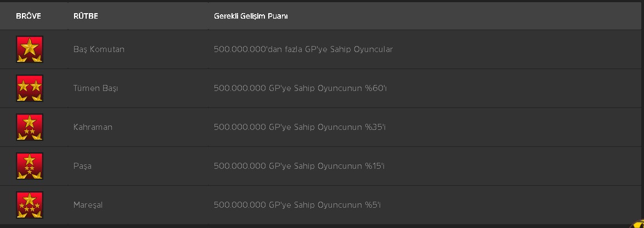Select the %5'i requirement description
Screen dimensions: 644x228
click(x=297, y=205)
